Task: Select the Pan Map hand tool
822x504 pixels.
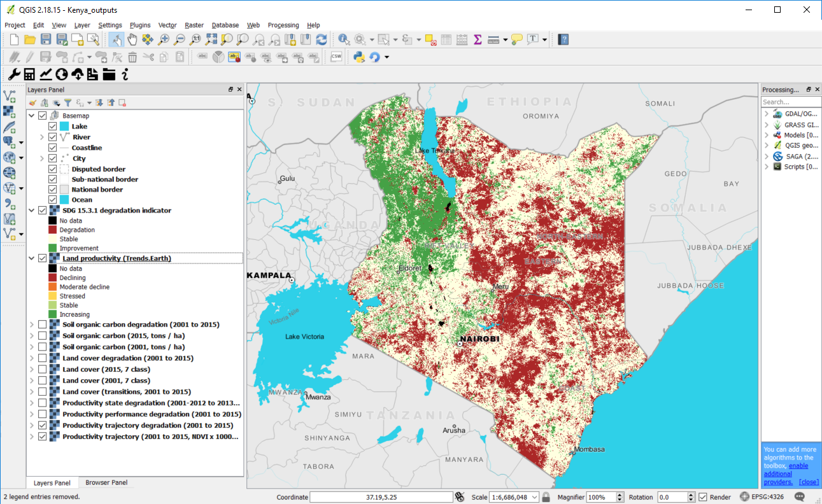Action: tap(132, 39)
